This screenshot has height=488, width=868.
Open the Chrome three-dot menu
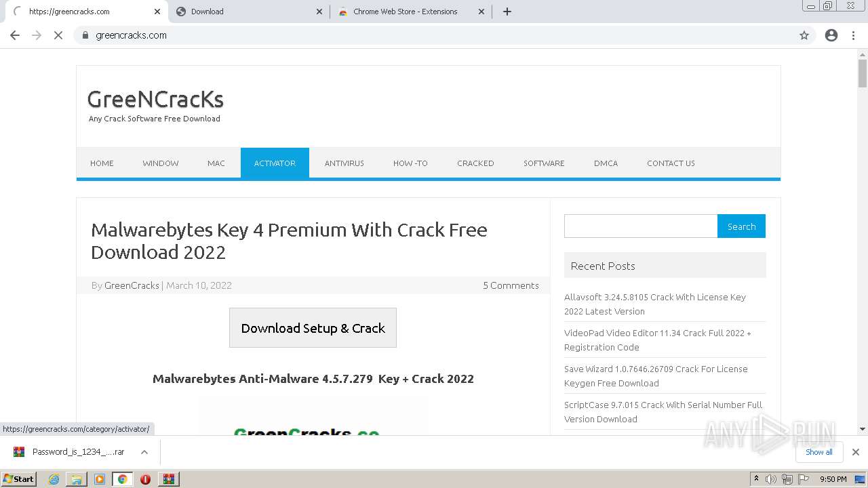(853, 35)
